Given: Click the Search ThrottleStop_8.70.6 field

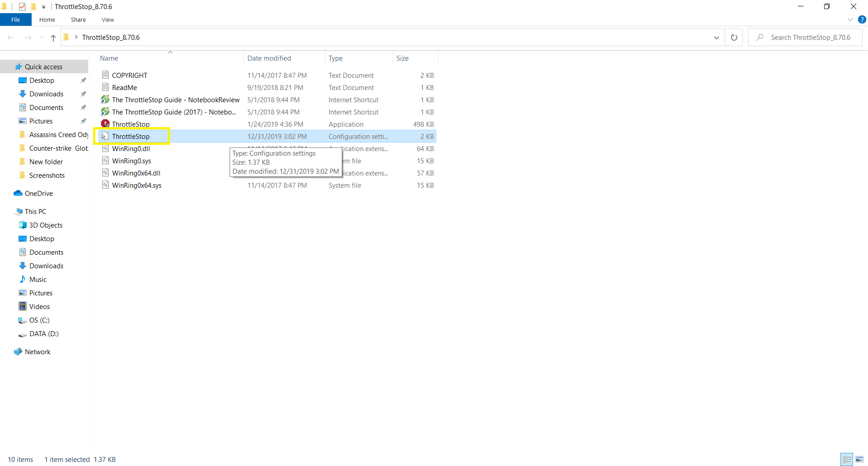Looking at the screenshot, I should (805, 38).
